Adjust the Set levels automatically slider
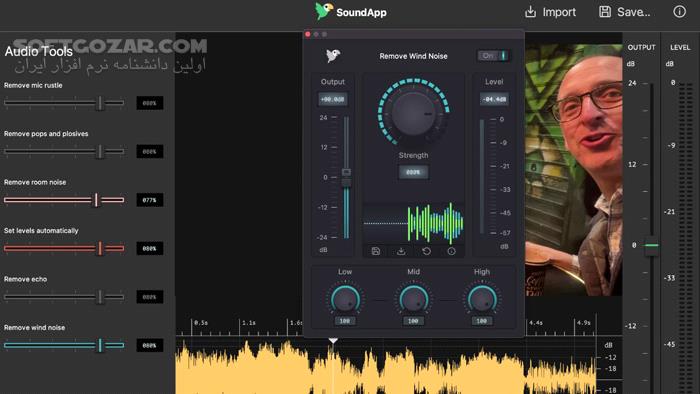 coord(64,248)
